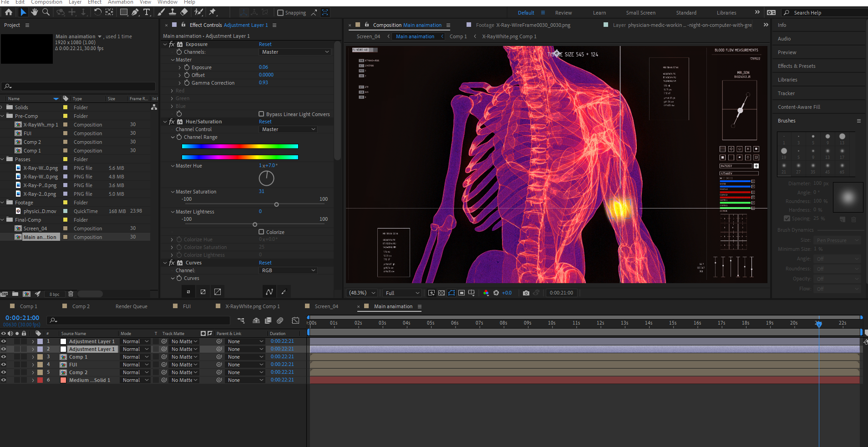Select the Type tool
The width and height of the screenshot is (868, 447).
point(147,12)
